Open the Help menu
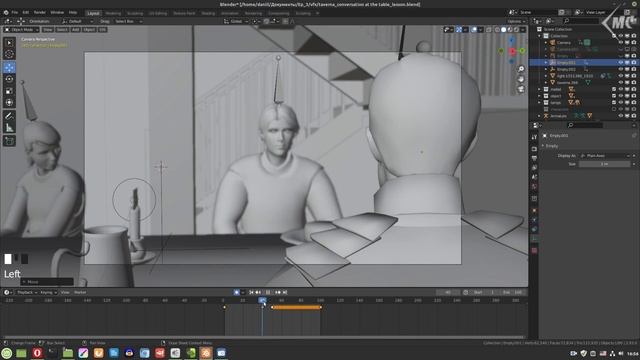 (73, 13)
